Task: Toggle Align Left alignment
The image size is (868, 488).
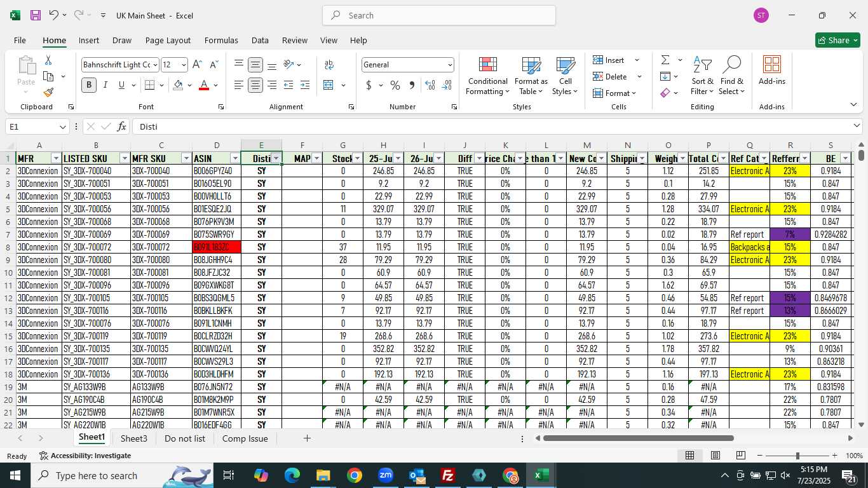Action: (x=239, y=85)
